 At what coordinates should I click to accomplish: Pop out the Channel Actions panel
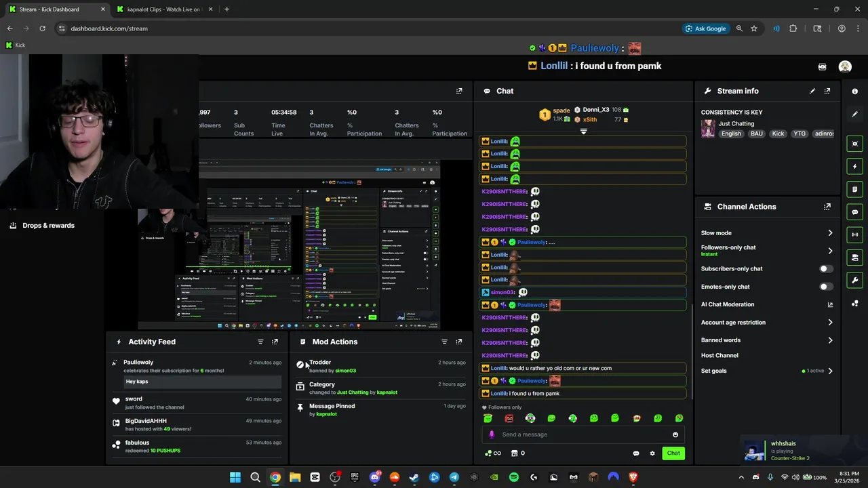pyautogui.click(x=827, y=207)
